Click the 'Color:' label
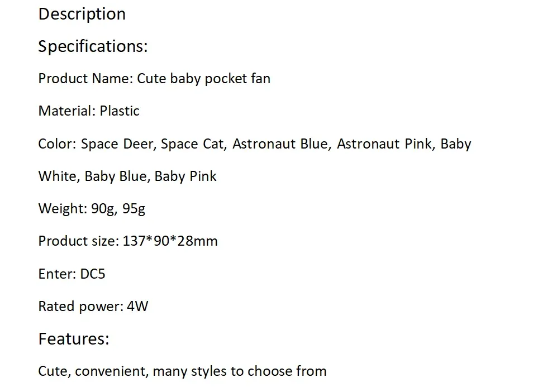 click(x=58, y=144)
